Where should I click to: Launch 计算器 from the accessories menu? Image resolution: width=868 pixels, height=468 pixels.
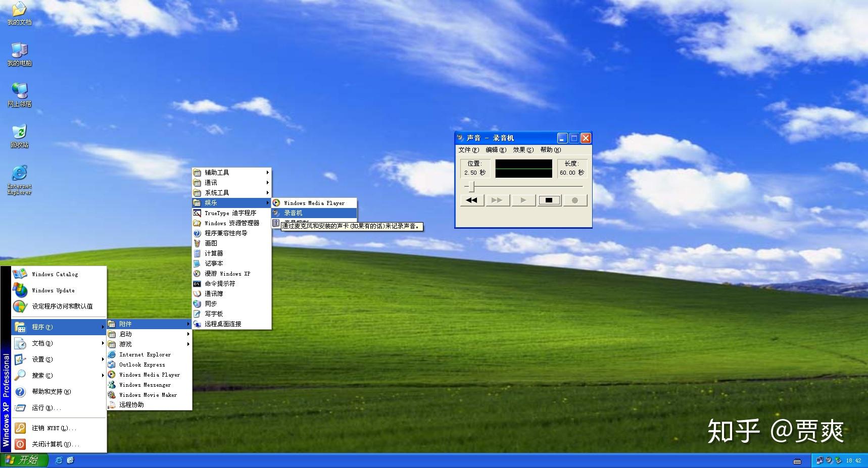tap(232, 253)
